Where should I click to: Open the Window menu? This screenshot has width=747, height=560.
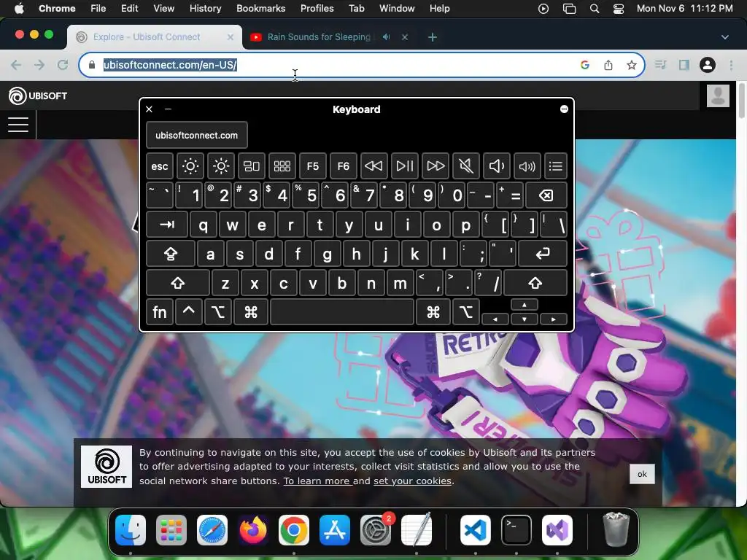tap(397, 8)
